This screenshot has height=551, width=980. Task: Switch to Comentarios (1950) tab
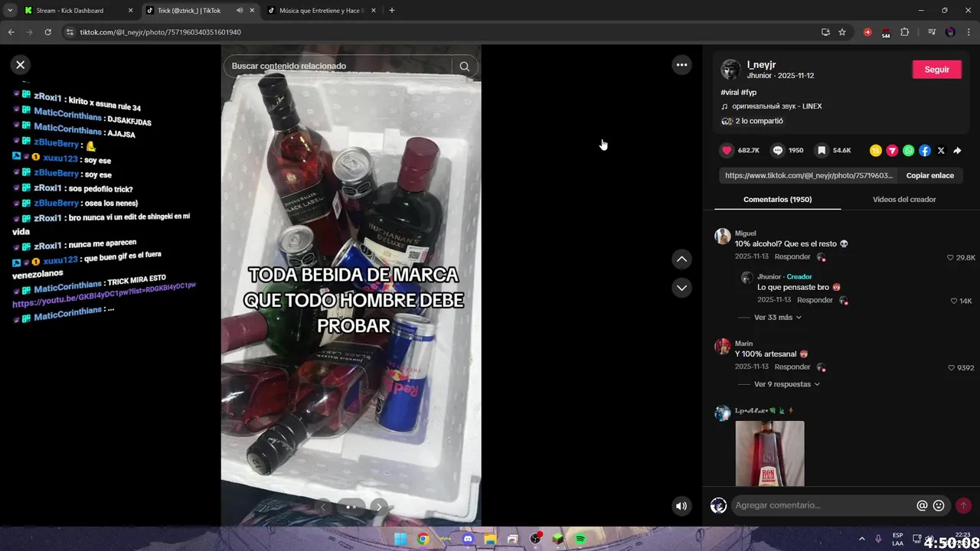coord(777,200)
